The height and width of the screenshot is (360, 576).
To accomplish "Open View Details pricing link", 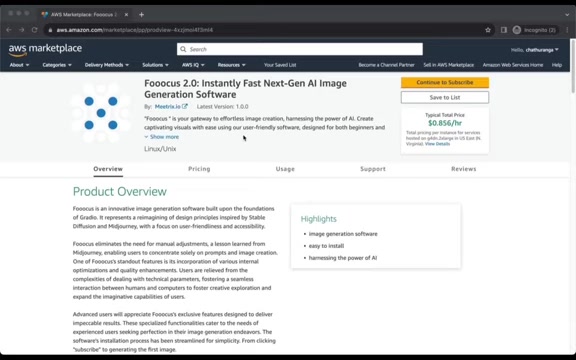I will tap(437, 144).
